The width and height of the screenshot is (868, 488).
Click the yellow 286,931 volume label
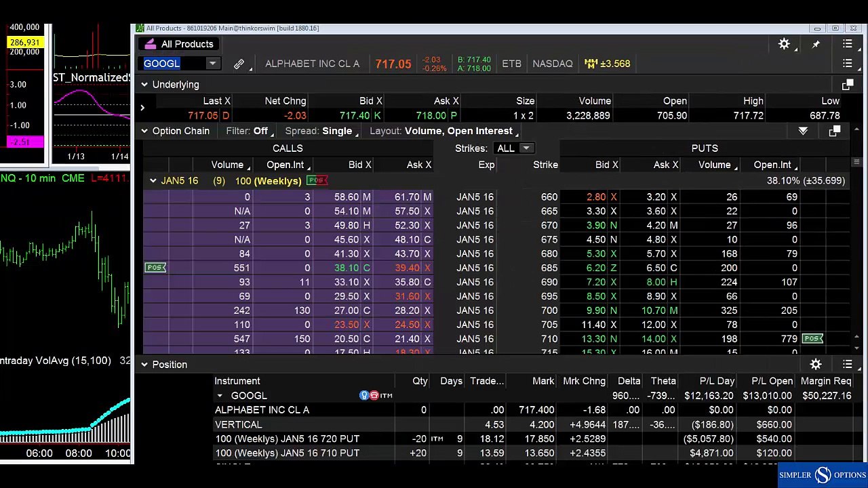click(24, 42)
